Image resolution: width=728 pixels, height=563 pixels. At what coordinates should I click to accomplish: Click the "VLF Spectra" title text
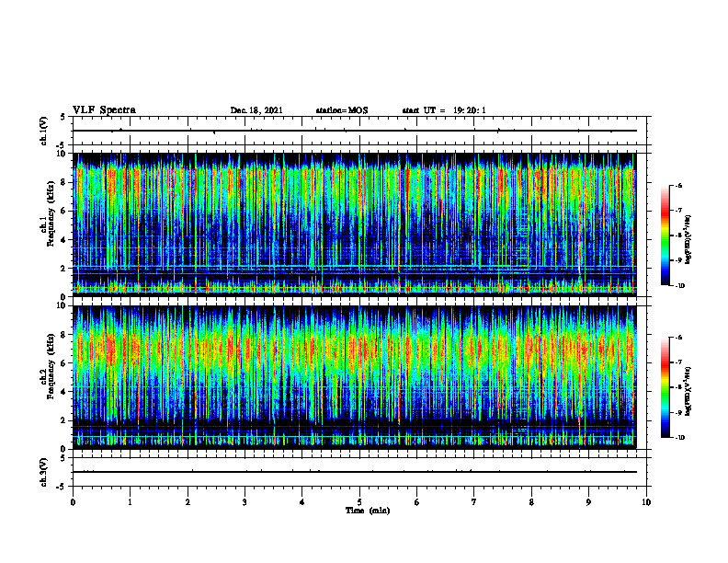(x=105, y=110)
